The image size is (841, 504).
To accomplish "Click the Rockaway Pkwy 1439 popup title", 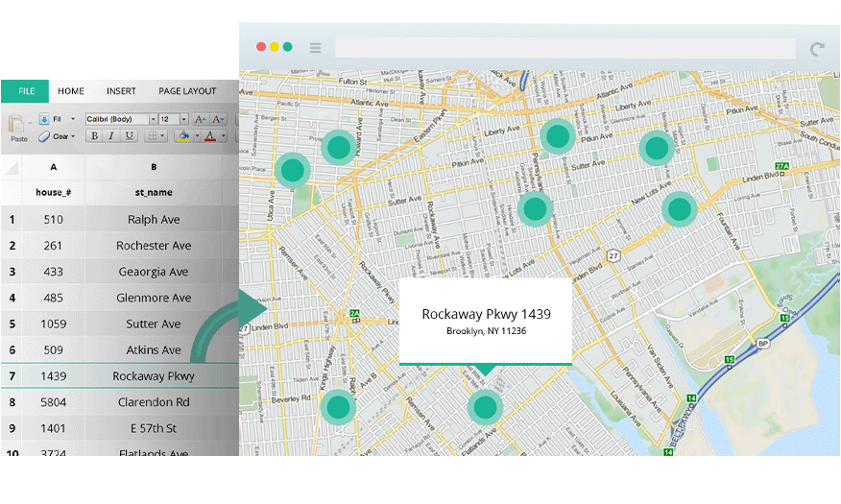I will tap(486, 314).
